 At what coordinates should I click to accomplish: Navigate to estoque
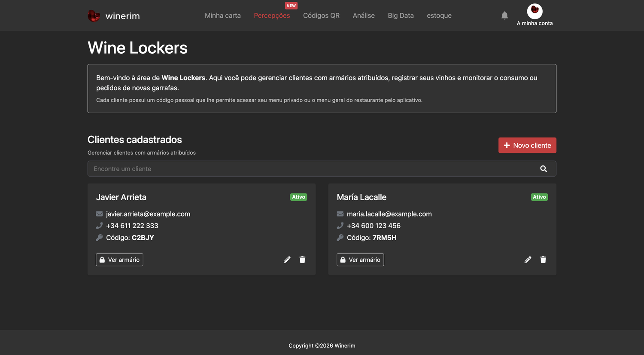click(x=439, y=15)
